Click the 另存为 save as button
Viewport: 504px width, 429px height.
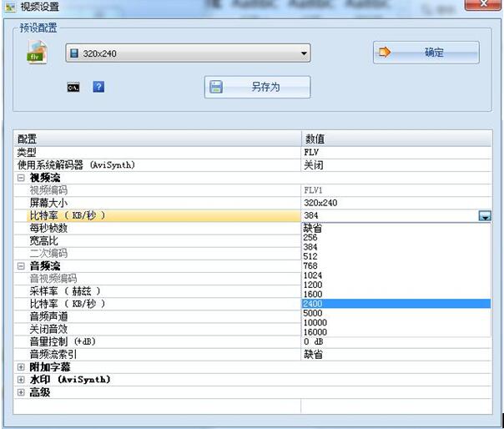[x=257, y=87]
